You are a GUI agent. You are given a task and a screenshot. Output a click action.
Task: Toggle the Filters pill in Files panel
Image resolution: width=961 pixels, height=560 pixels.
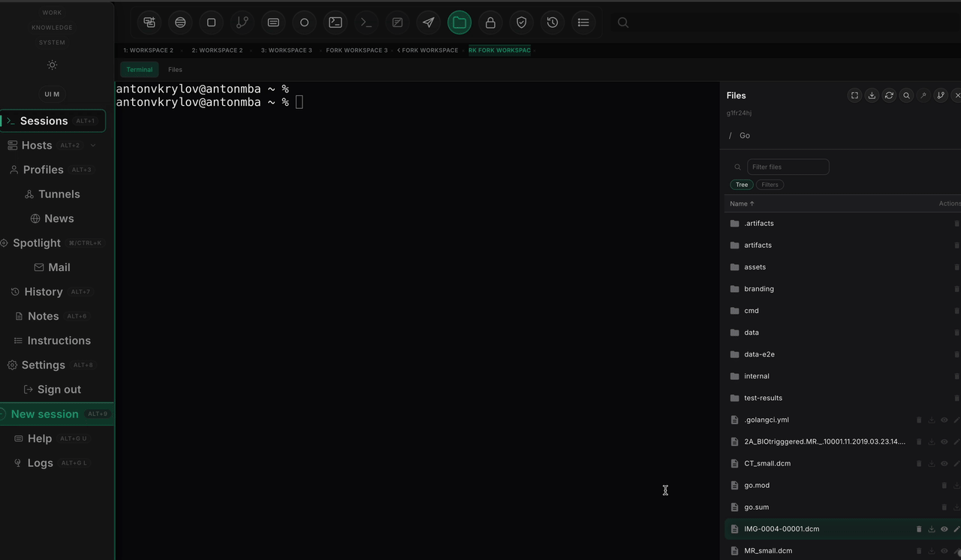coord(770,185)
